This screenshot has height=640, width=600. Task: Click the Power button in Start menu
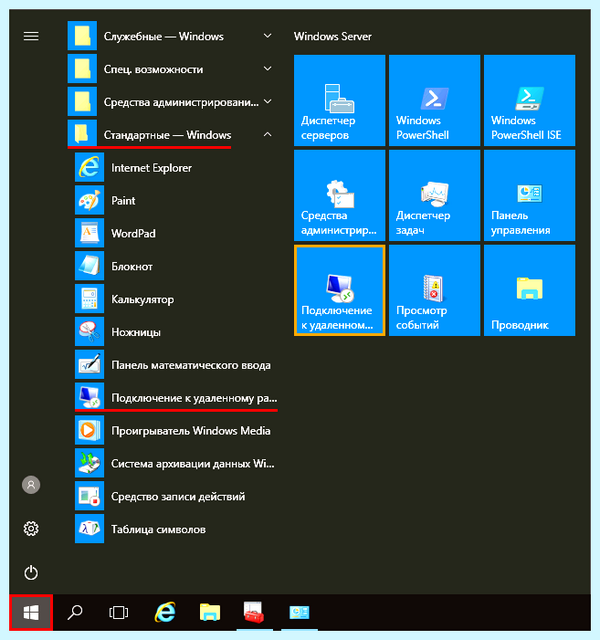(x=31, y=573)
